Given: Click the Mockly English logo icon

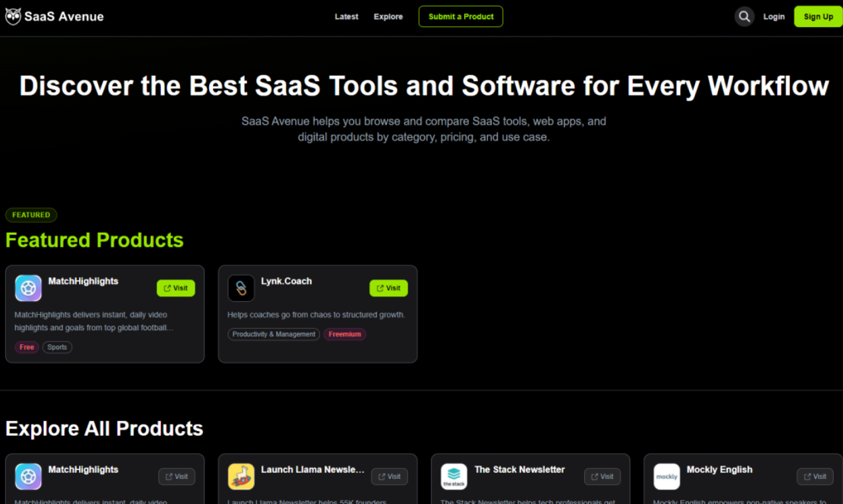Looking at the screenshot, I should click(x=666, y=477).
